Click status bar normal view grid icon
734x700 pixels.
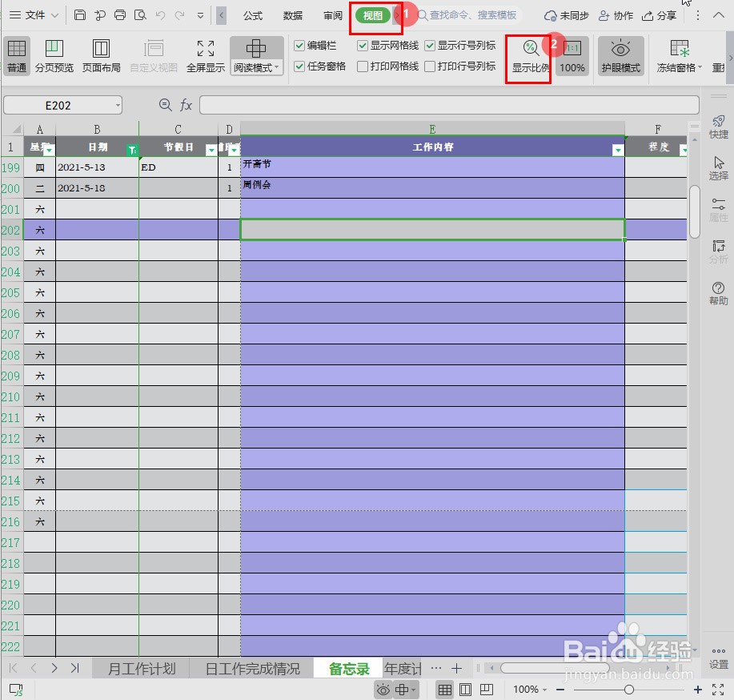tap(445, 690)
